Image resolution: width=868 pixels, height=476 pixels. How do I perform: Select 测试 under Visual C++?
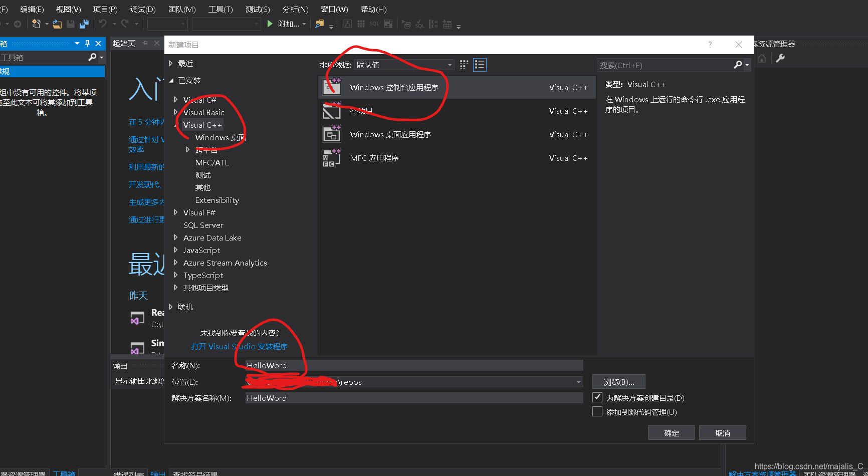click(x=203, y=175)
